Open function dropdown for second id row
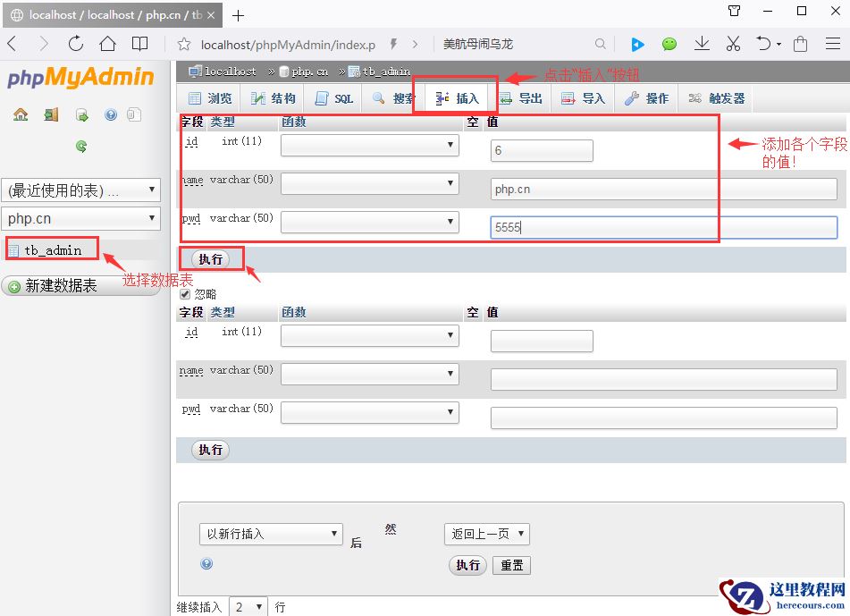 point(370,335)
